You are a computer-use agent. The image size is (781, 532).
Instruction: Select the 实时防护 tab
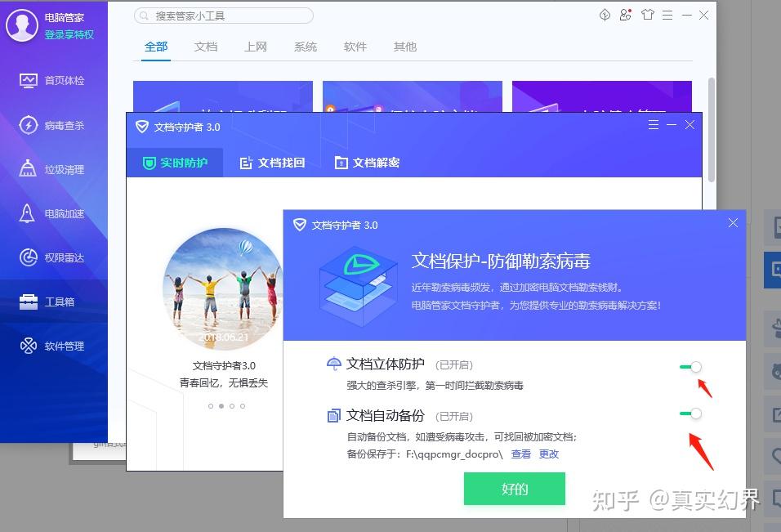(x=175, y=163)
